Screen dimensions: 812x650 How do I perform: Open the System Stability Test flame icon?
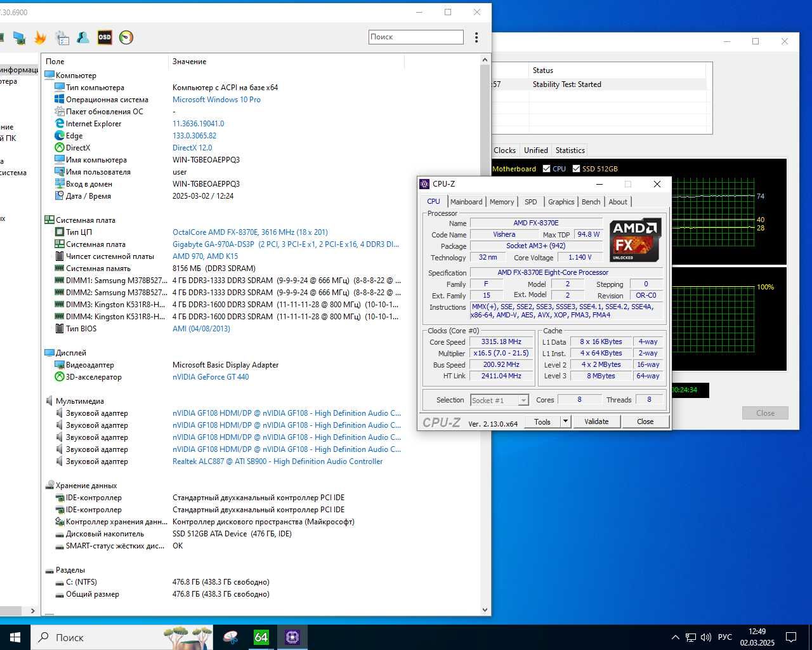point(40,37)
